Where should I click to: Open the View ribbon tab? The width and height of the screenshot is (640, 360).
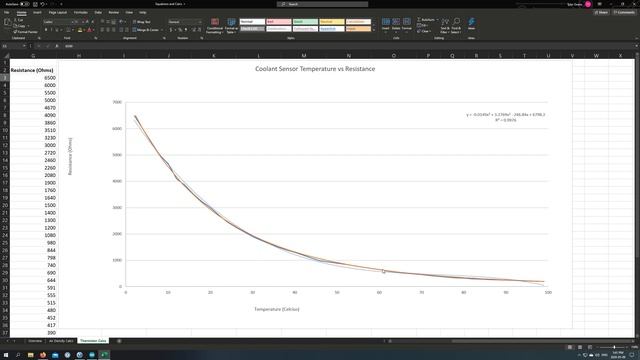tap(129, 13)
